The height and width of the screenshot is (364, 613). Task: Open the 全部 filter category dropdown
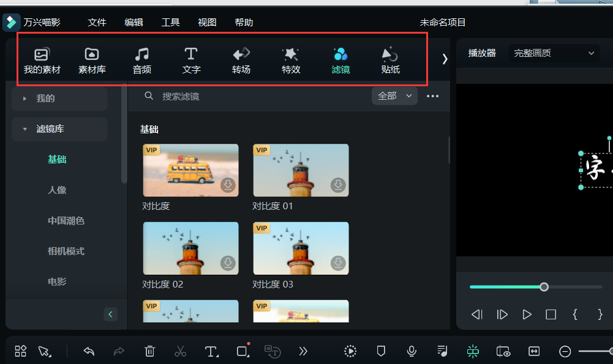[x=394, y=96]
